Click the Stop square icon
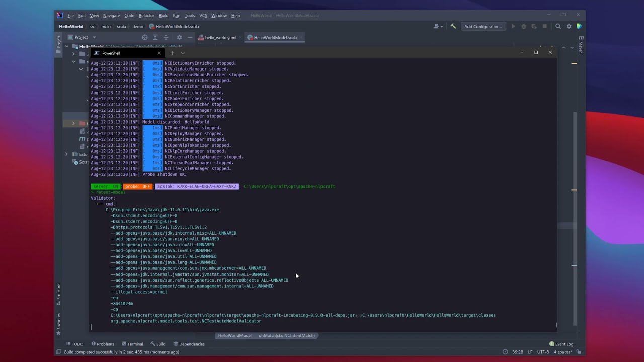The height and width of the screenshot is (362, 644). pyautogui.click(x=545, y=26)
